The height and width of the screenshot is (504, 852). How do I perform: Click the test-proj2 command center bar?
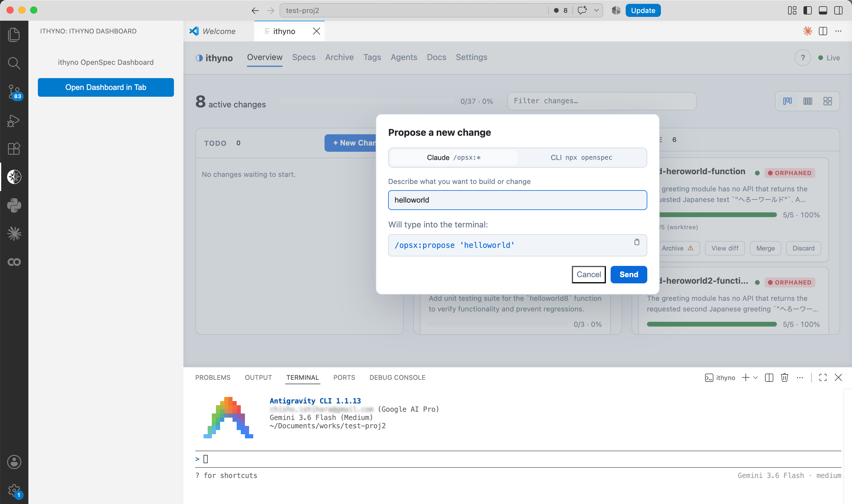tap(414, 11)
